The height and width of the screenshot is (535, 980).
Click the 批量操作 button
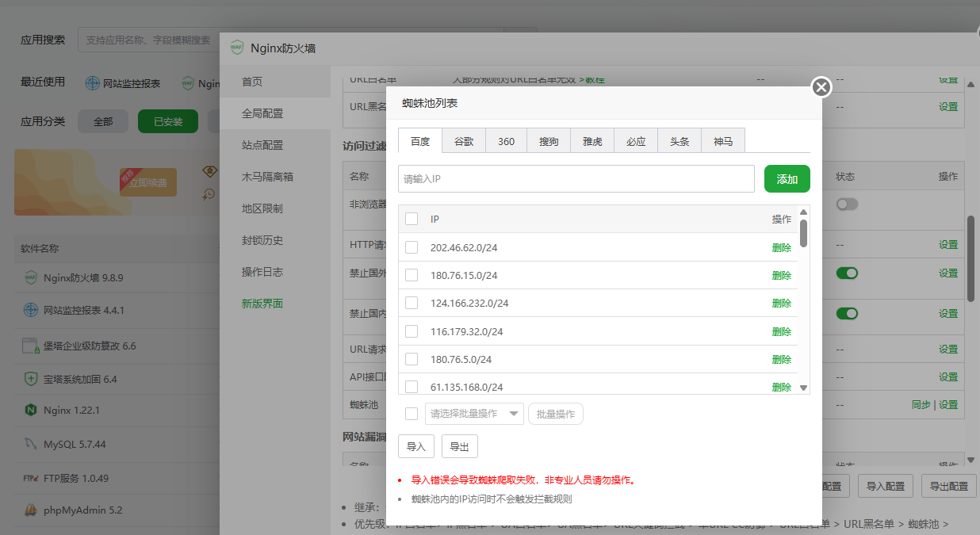(x=556, y=414)
